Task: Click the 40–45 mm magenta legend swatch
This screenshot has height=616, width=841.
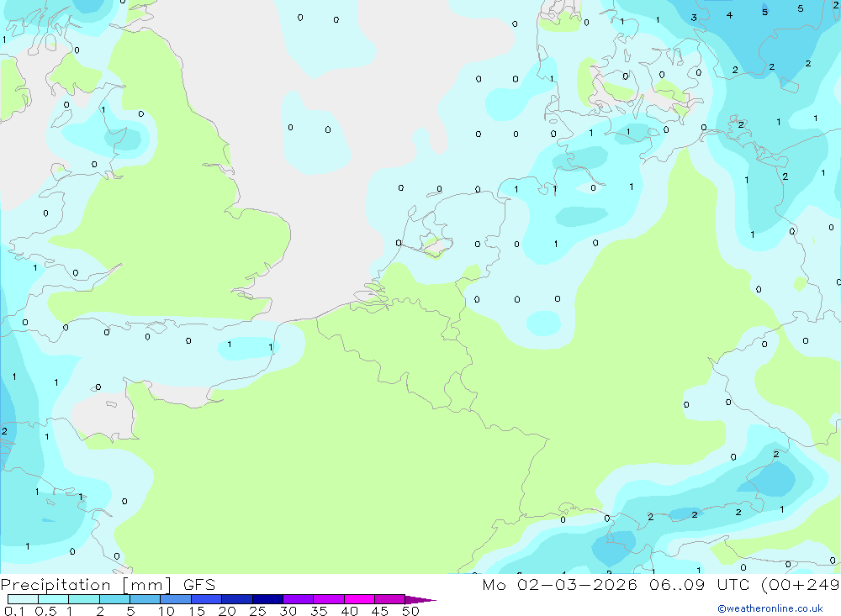Action: (x=359, y=599)
